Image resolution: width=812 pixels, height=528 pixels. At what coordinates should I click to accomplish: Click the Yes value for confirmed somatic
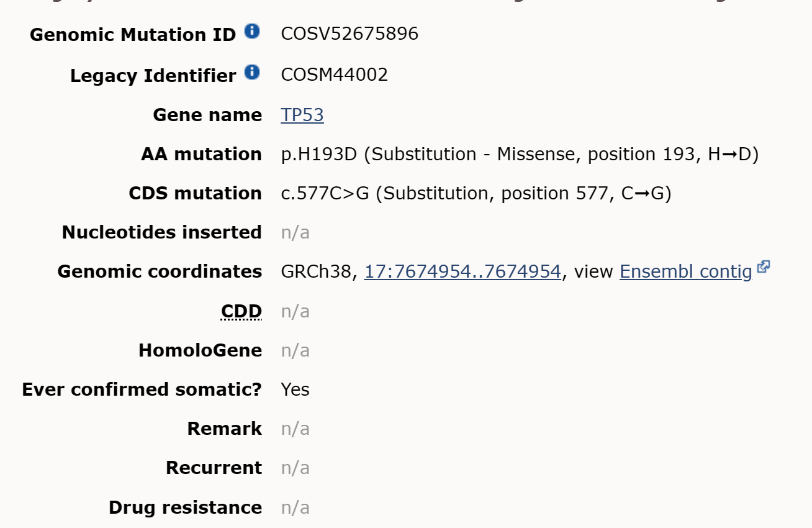295,389
